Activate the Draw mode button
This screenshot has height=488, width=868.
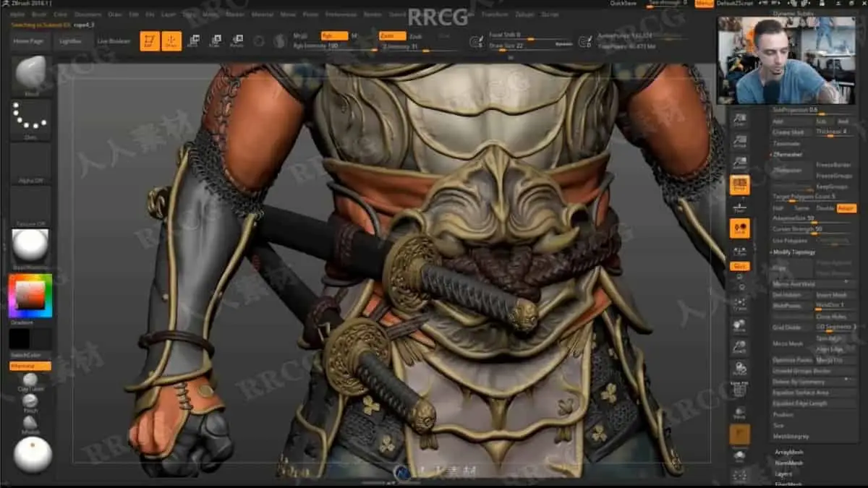[171, 41]
